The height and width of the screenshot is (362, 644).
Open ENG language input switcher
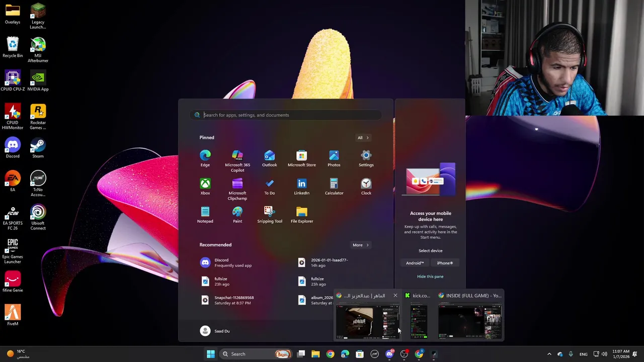tap(583, 354)
